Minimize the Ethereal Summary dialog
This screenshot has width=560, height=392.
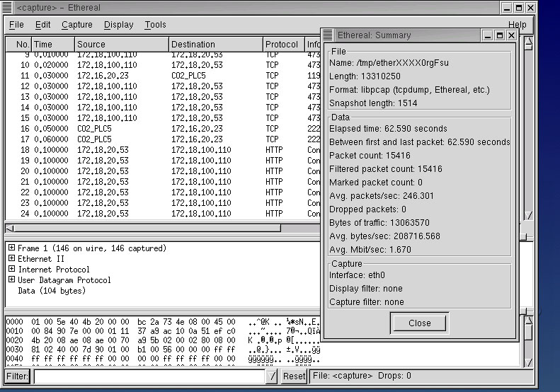(x=488, y=35)
